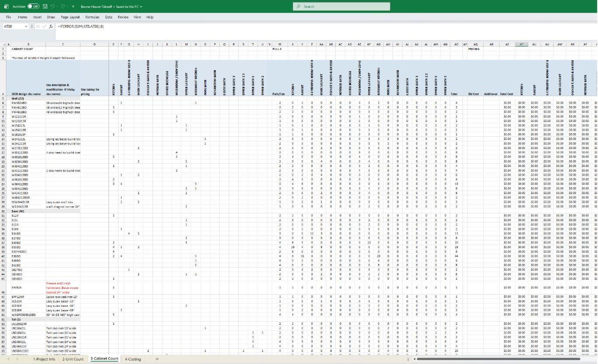Select column B header
The height and width of the screenshot is (364, 598).
(x=28, y=44)
